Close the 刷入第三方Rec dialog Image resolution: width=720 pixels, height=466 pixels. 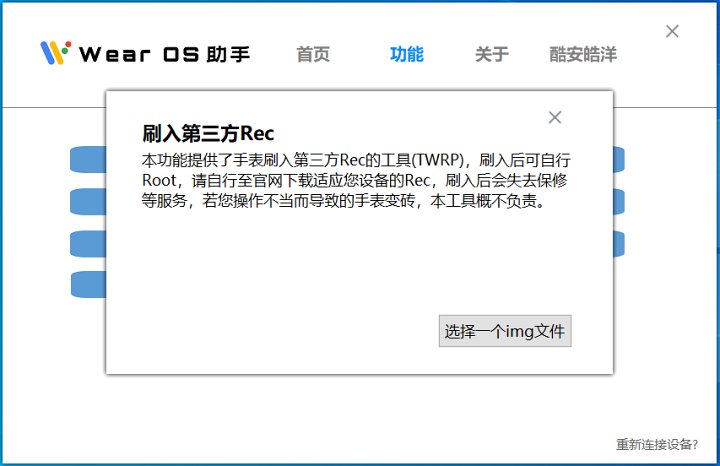point(555,118)
